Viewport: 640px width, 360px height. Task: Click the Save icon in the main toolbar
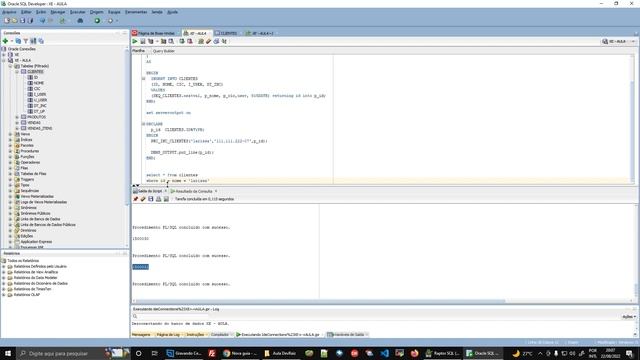click(22, 20)
